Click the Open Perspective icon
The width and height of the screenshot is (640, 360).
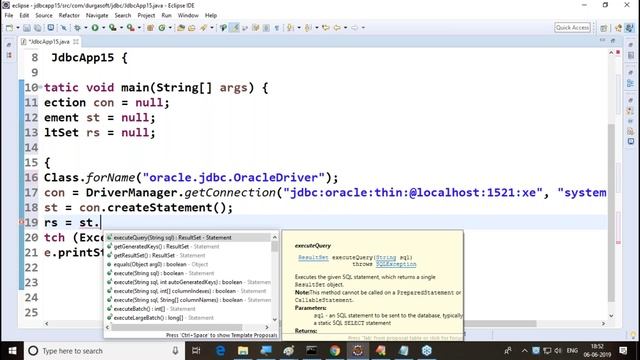click(603, 28)
